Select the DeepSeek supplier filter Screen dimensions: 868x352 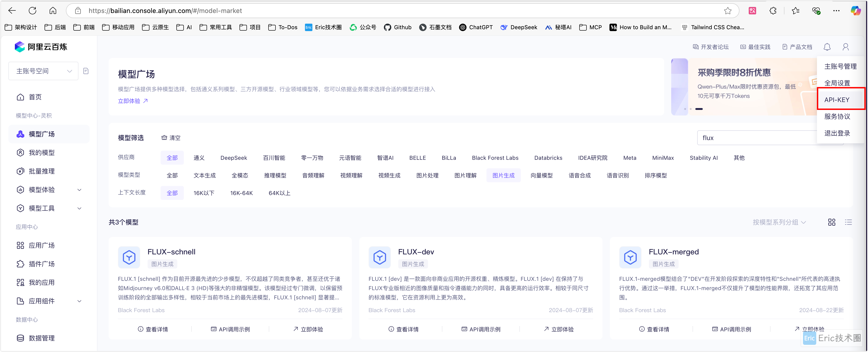[233, 158]
